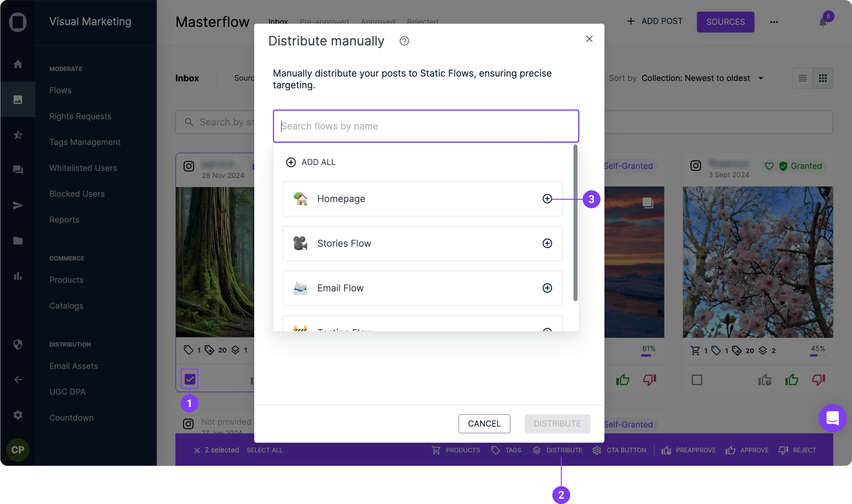
Task: Add the Homepage flow with plus icon
Action: pyautogui.click(x=547, y=199)
